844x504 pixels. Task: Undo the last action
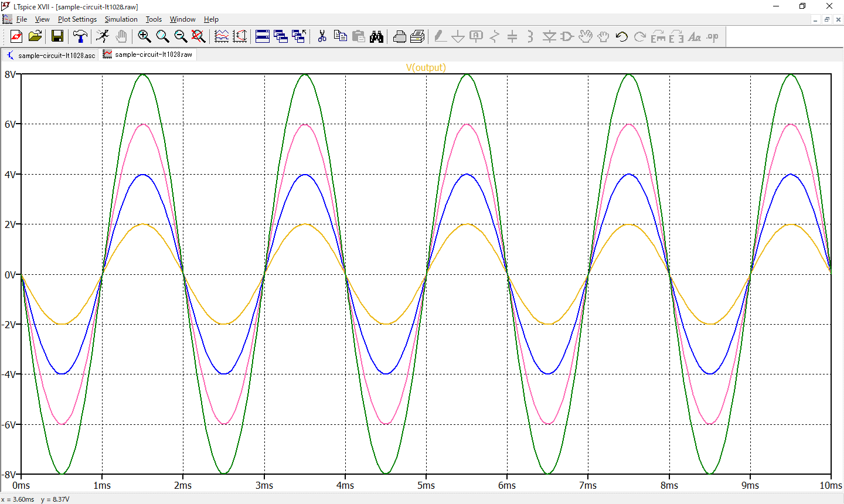(621, 36)
